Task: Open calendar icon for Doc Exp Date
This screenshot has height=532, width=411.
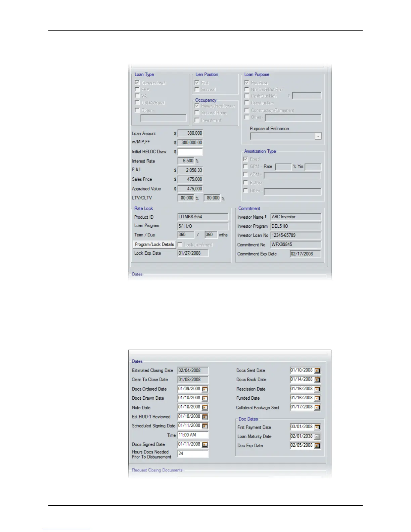Action: pyautogui.click(x=317, y=446)
